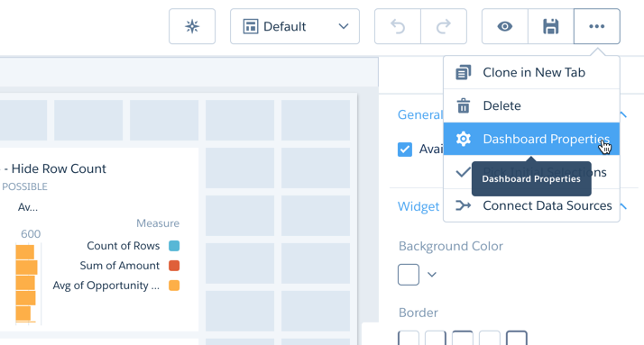This screenshot has height=345, width=644.
Task: Close the three-dots more menu
Action: point(597,26)
